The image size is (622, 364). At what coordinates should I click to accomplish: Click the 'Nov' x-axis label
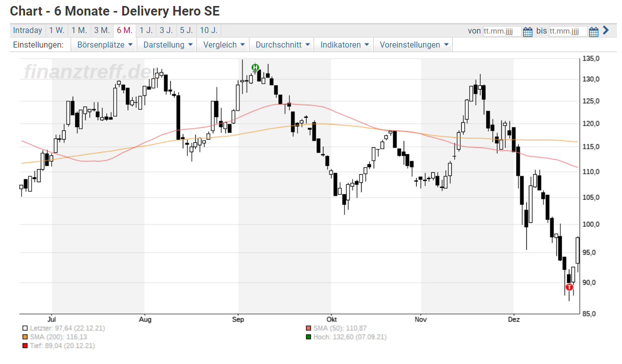(421, 319)
